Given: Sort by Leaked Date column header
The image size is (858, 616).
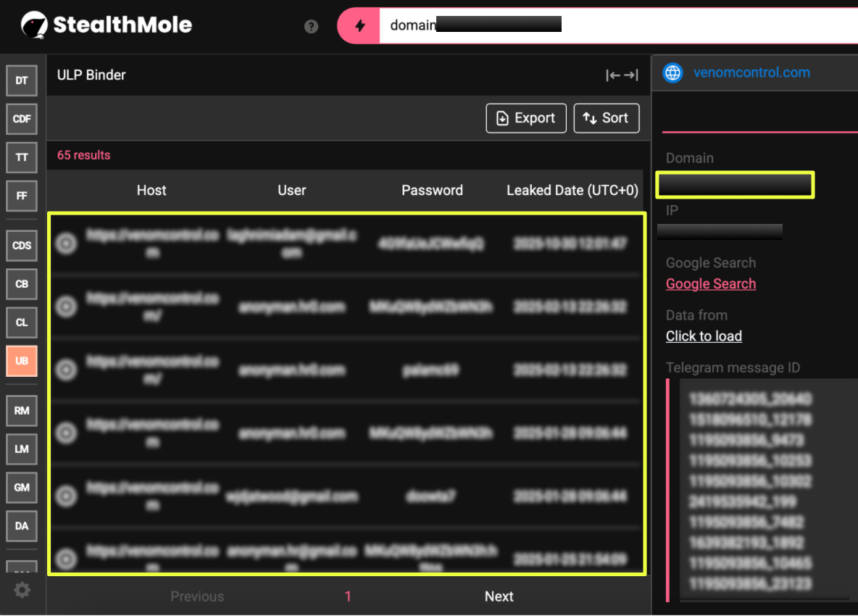Looking at the screenshot, I should tap(572, 191).
